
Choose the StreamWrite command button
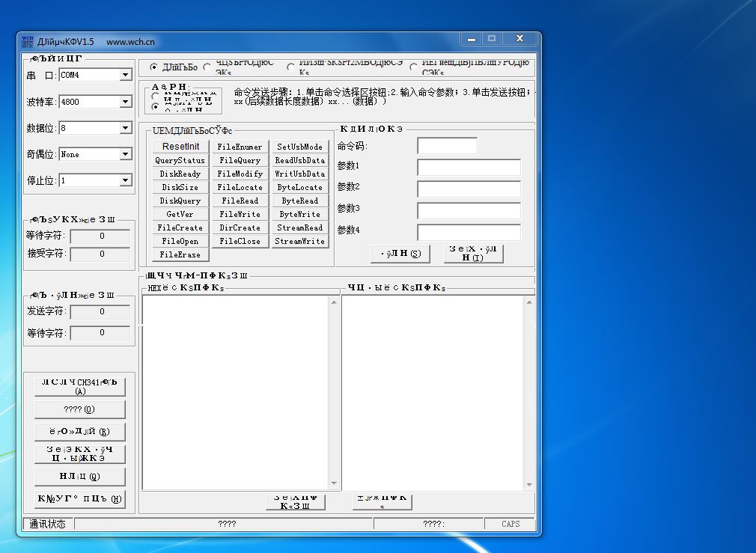pos(299,241)
